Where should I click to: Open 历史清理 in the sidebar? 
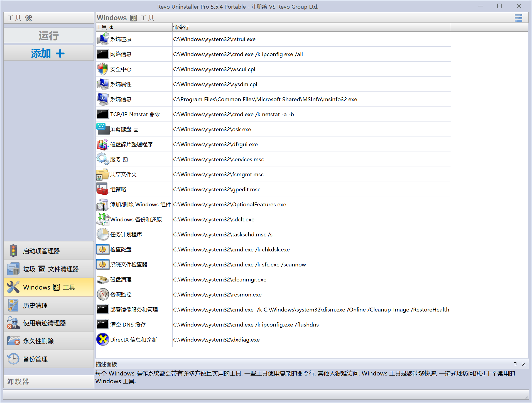(x=49, y=305)
